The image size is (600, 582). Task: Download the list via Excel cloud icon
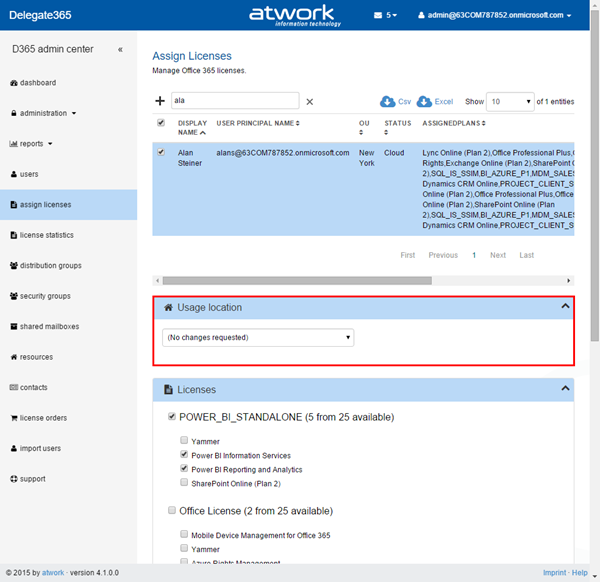pyautogui.click(x=424, y=101)
